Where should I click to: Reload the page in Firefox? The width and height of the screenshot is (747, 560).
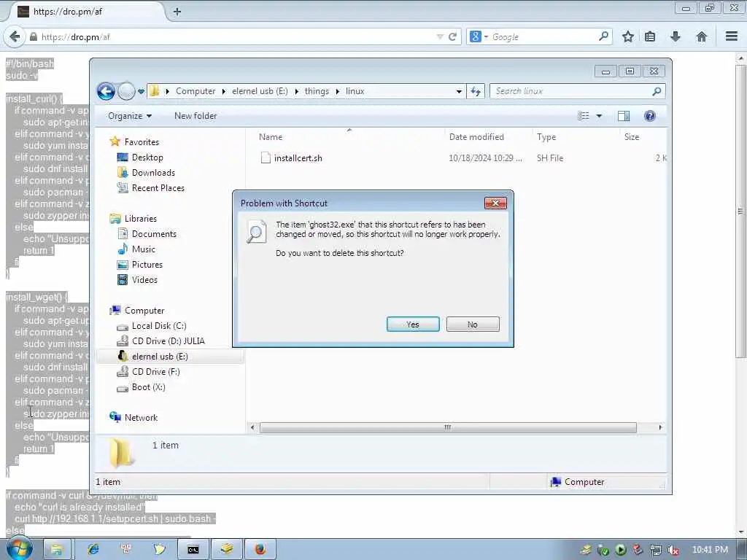452,36
